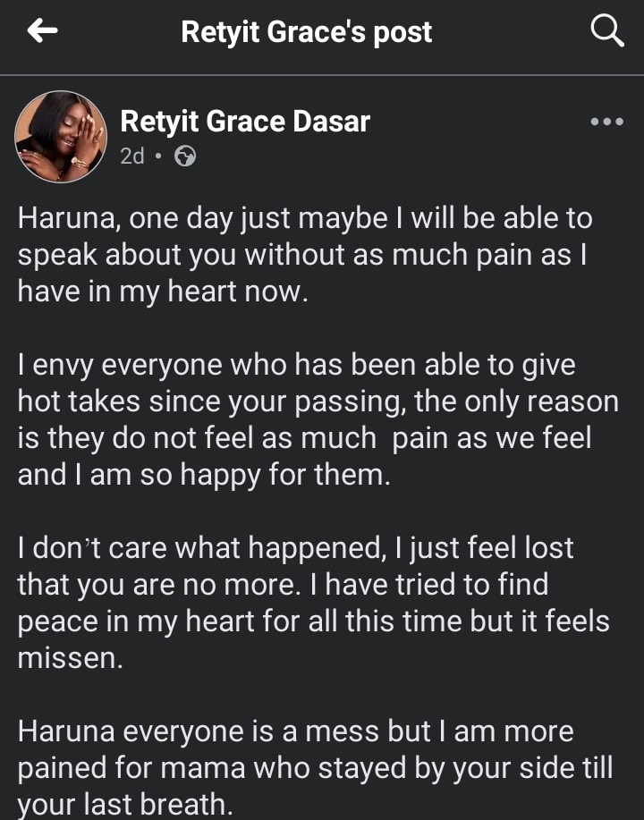Open search with the magnifying glass

(607, 32)
